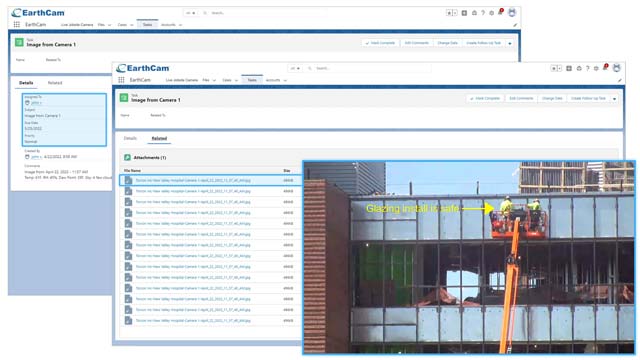Expand the Files tab chevron in back window
The width and height of the screenshot is (640, 360).
109,25
